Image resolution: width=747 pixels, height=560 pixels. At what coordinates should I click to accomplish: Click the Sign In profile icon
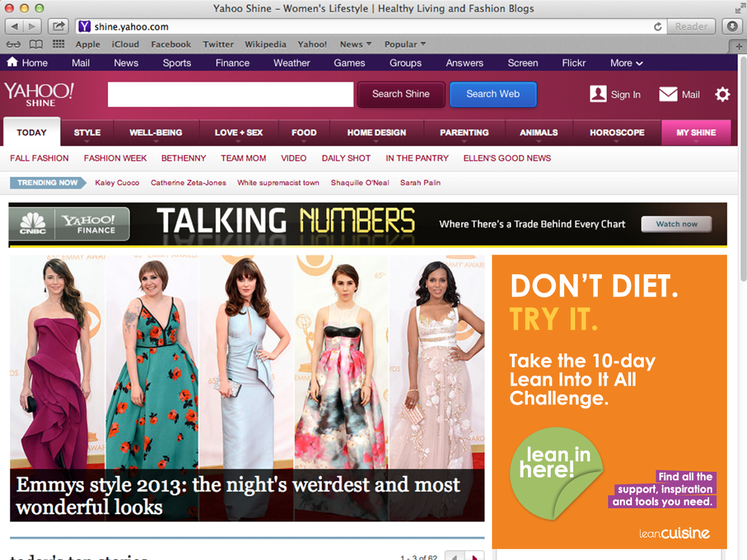pyautogui.click(x=598, y=94)
